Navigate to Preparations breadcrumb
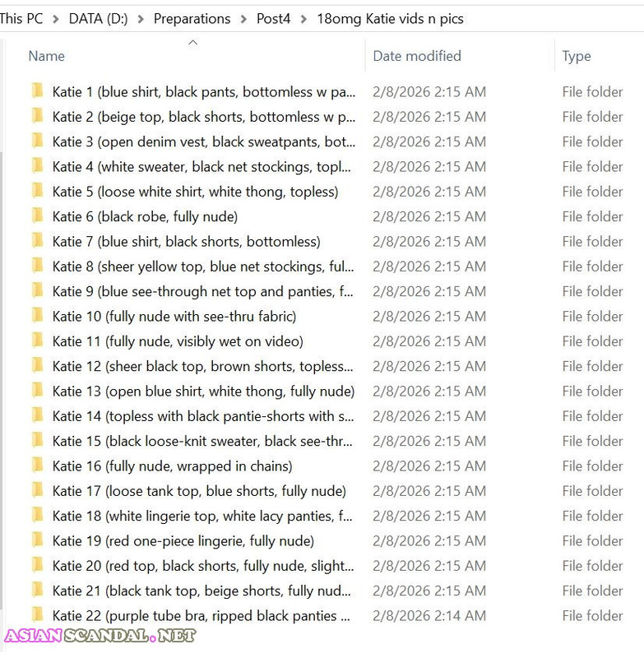The width and height of the screenshot is (644, 658). (192, 18)
